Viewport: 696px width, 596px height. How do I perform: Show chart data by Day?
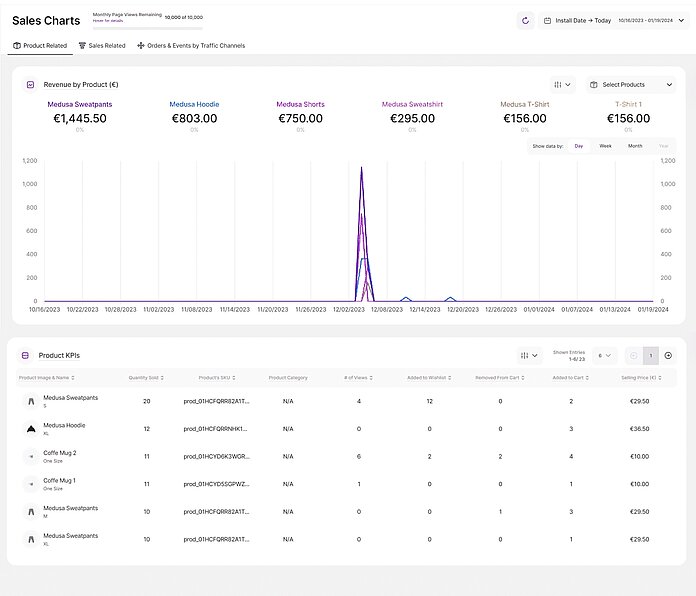click(x=579, y=146)
